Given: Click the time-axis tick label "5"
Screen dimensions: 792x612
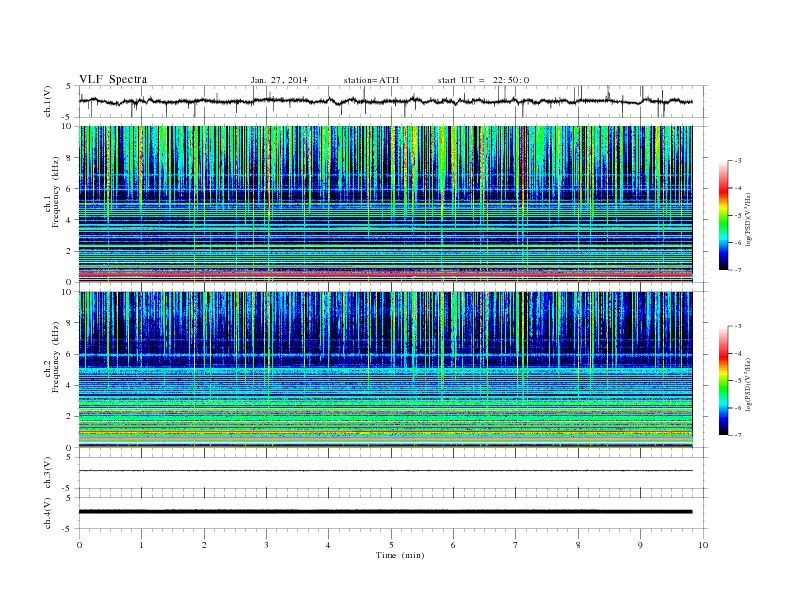Looking at the screenshot, I should pos(391,545).
